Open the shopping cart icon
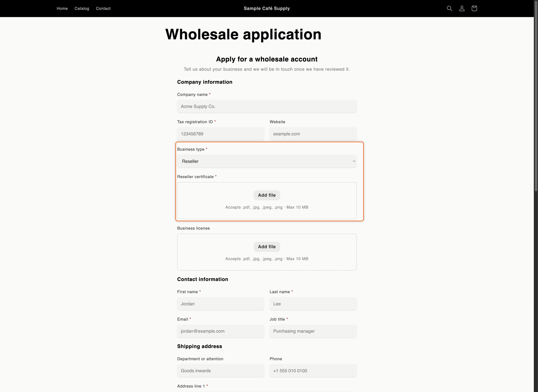The width and height of the screenshot is (538, 392). [474, 9]
